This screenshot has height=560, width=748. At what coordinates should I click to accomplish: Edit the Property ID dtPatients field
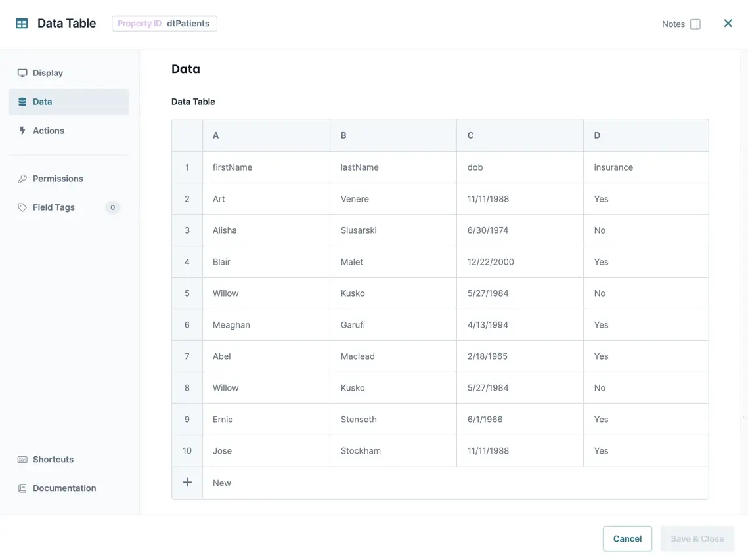[x=187, y=24]
